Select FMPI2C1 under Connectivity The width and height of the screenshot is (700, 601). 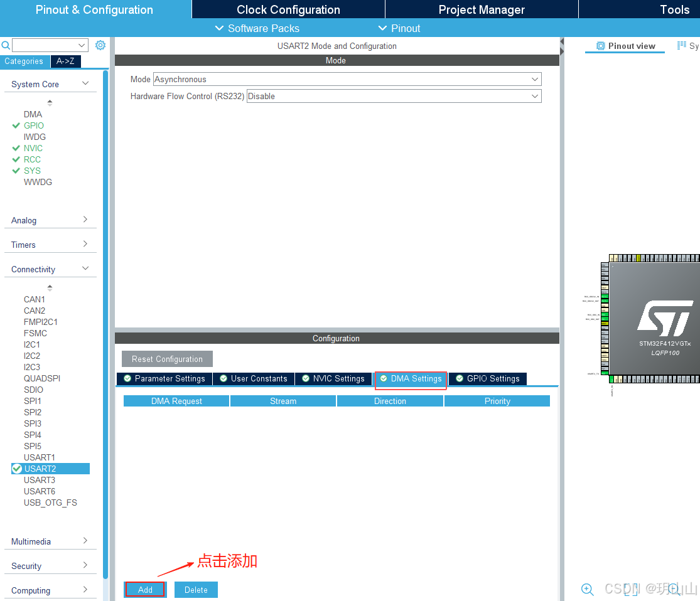[41, 322]
